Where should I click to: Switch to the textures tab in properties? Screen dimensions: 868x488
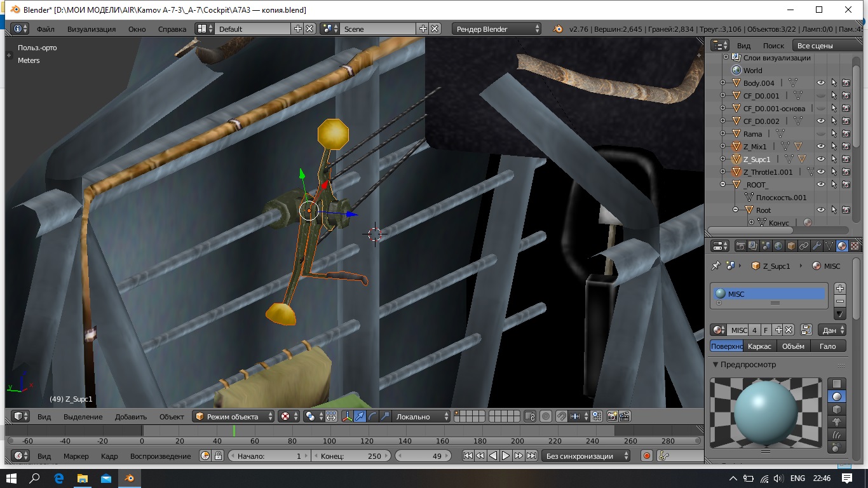tap(855, 246)
